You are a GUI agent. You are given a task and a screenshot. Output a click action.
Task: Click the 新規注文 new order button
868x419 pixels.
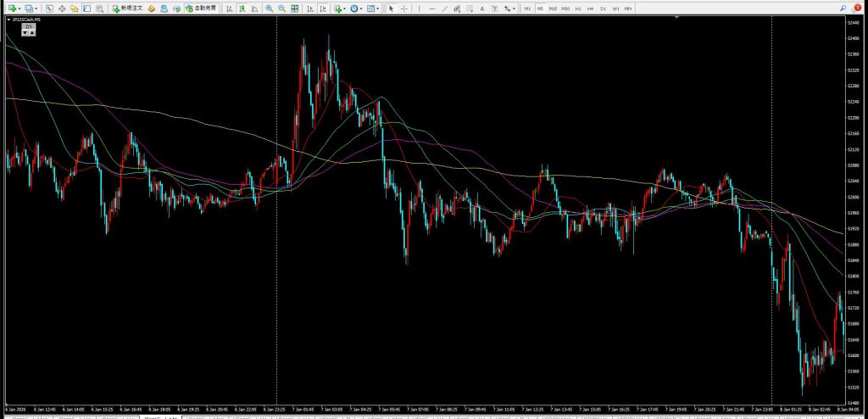point(127,8)
